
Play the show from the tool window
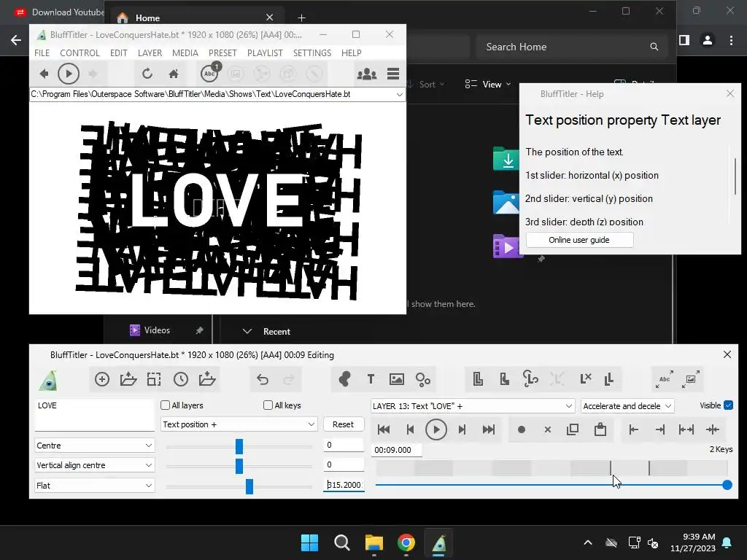pyautogui.click(x=436, y=429)
